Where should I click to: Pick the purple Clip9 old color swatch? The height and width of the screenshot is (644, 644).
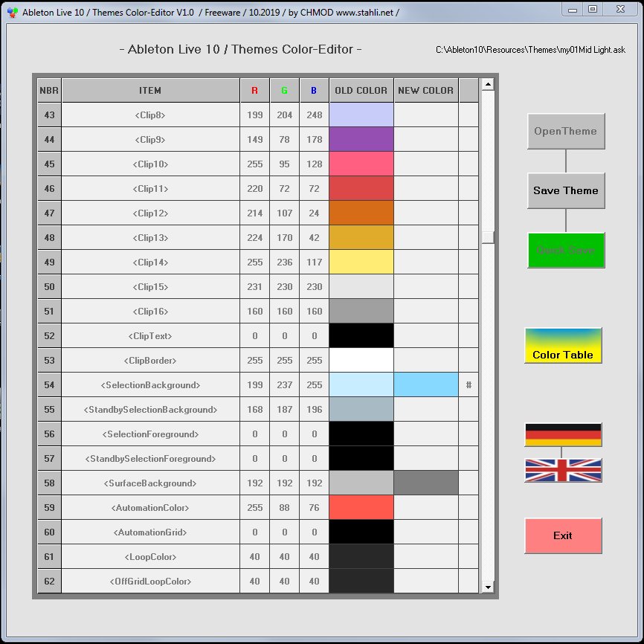click(361, 139)
